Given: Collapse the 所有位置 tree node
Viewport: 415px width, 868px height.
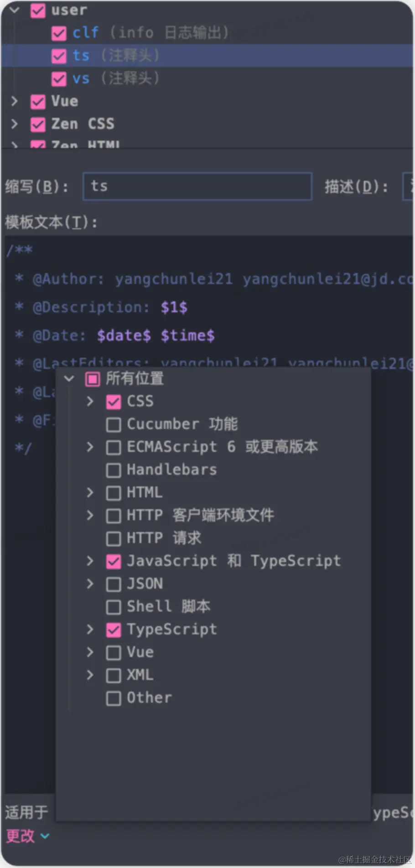Looking at the screenshot, I should (69, 378).
